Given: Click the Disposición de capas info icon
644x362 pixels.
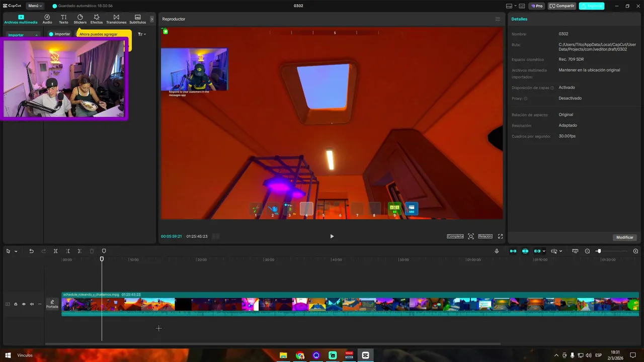Looking at the screenshot, I should pos(552,88).
